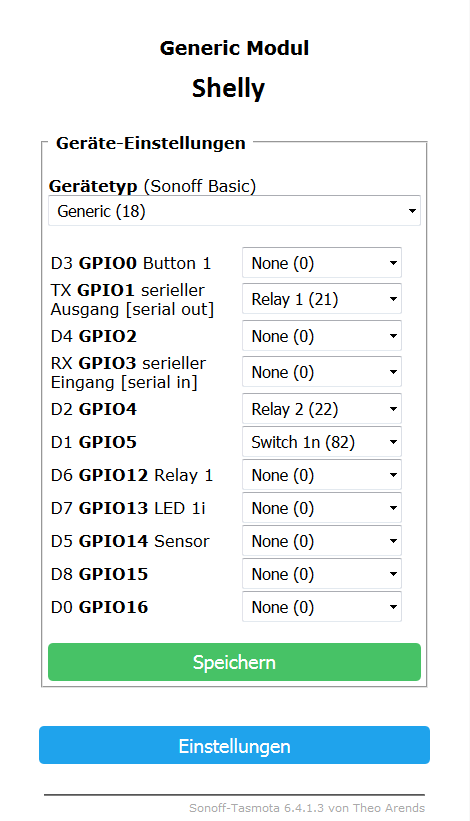Click the Sonoff-Tasmota version footer text
The height and width of the screenshot is (821, 470).
pyautogui.click(x=307, y=808)
